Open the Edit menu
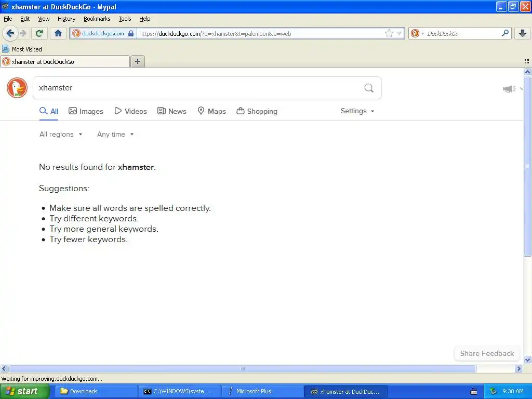The width and height of the screenshot is (532, 399). [25, 19]
